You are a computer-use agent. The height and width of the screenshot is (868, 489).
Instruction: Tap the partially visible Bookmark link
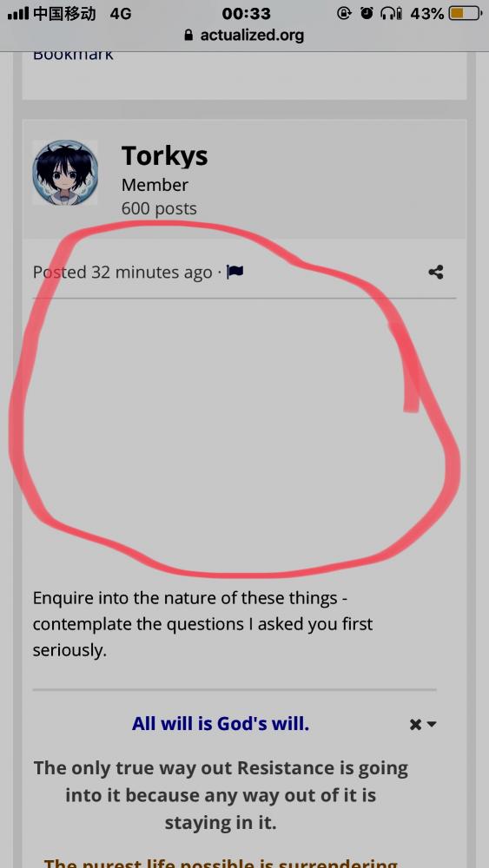73,55
